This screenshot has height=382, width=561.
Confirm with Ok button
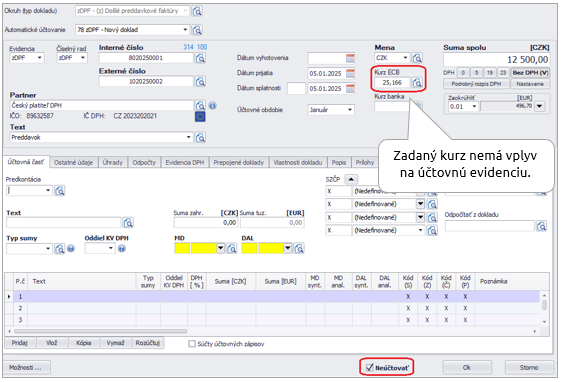pos(467,367)
